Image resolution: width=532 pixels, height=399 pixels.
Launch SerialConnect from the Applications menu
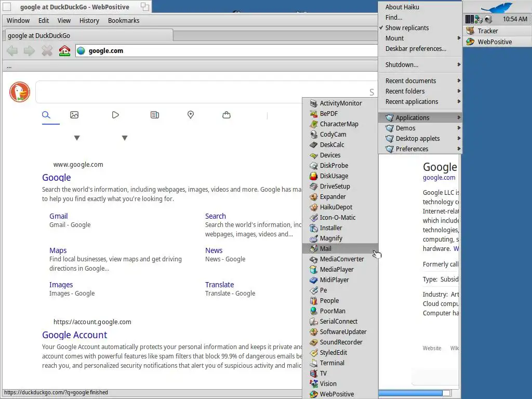(x=340, y=321)
